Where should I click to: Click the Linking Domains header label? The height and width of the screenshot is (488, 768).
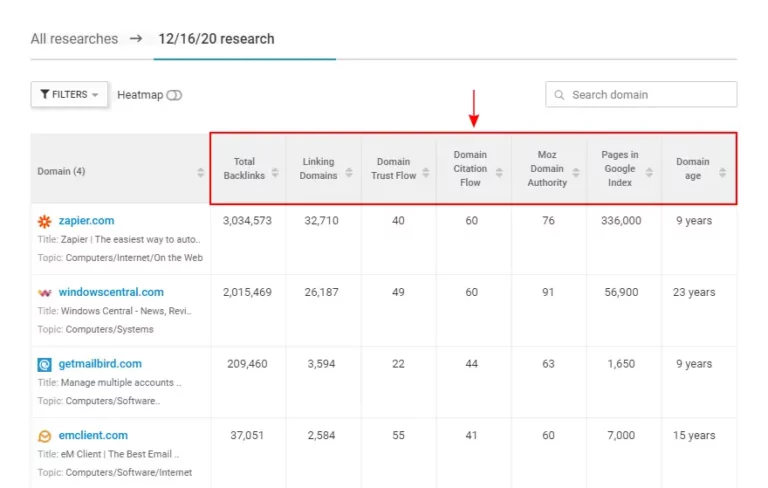[x=318, y=168]
